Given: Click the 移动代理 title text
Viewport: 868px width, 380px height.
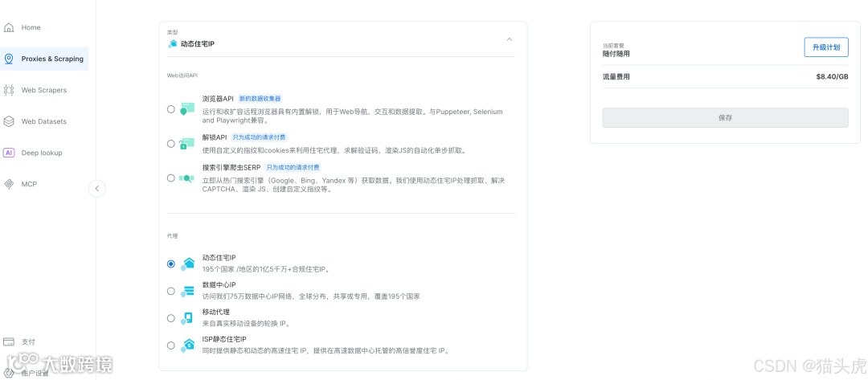Looking at the screenshot, I should (x=216, y=312).
